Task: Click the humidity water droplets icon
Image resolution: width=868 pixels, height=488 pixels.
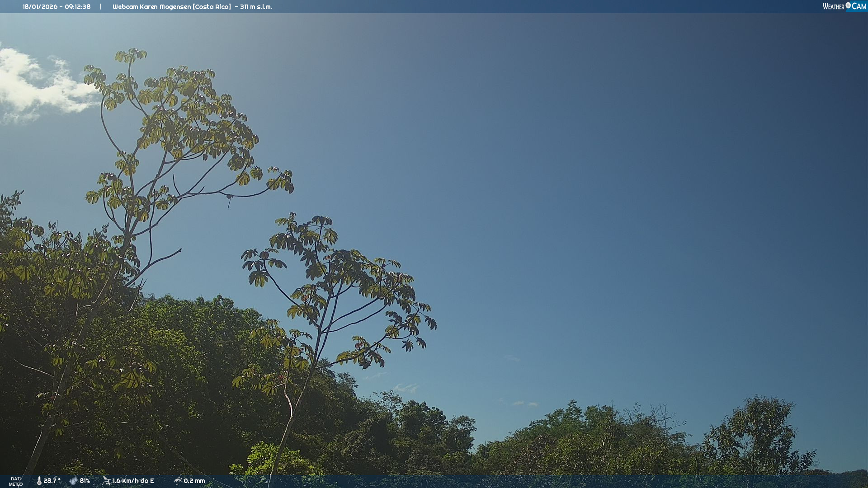Action: 73,481
